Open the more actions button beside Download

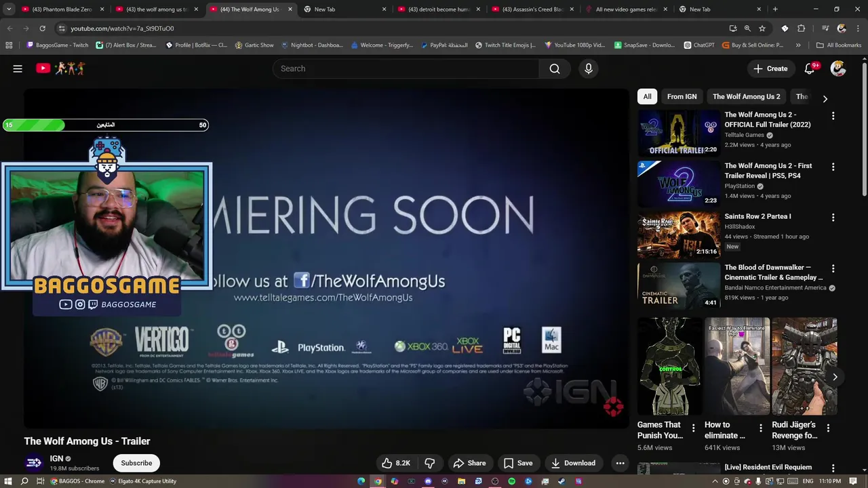coord(620,463)
